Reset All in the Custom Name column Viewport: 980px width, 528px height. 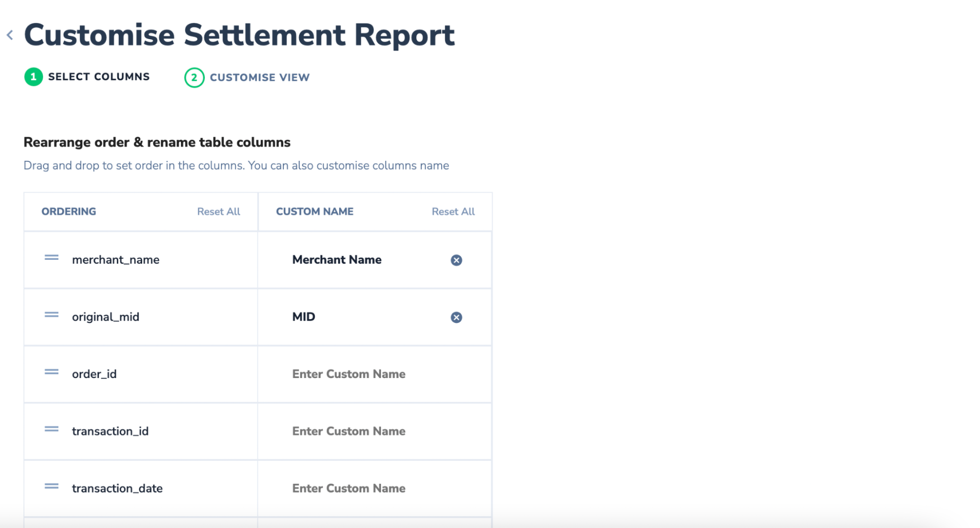[453, 211]
